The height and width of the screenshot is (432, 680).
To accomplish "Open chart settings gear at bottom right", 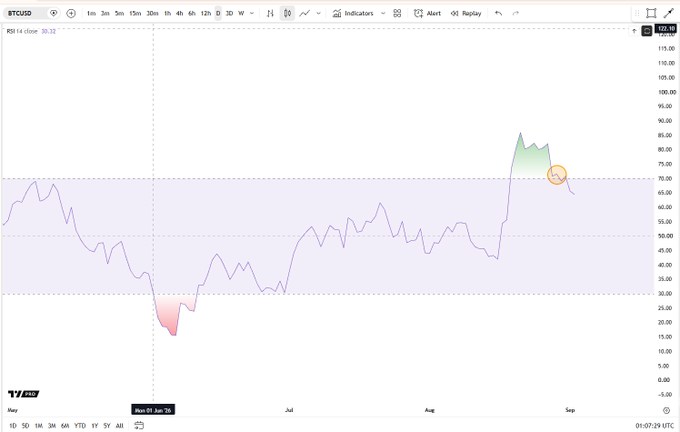I will point(667,410).
